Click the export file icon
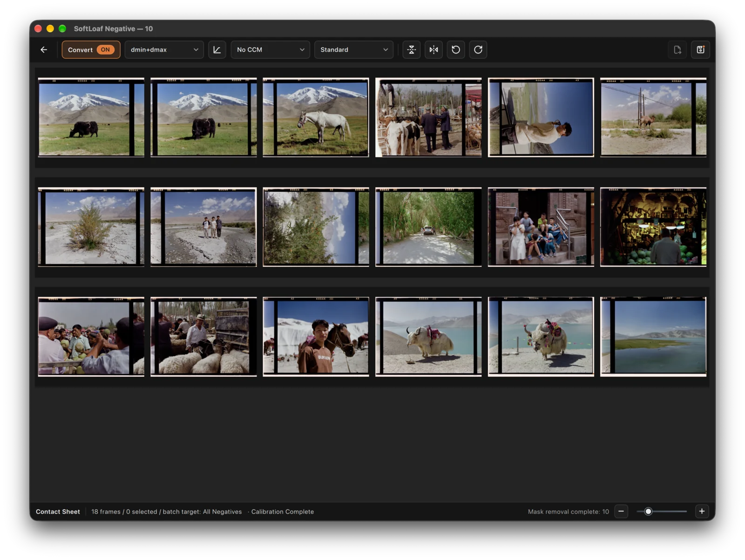Image resolution: width=745 pixels, height=560 pixels. pos(677,50)
